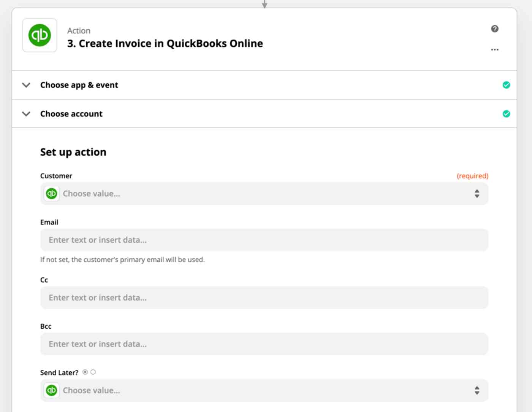Click into the Email input field
The width and height of the screenshot is (532, 412).
(x=264, y=240)
